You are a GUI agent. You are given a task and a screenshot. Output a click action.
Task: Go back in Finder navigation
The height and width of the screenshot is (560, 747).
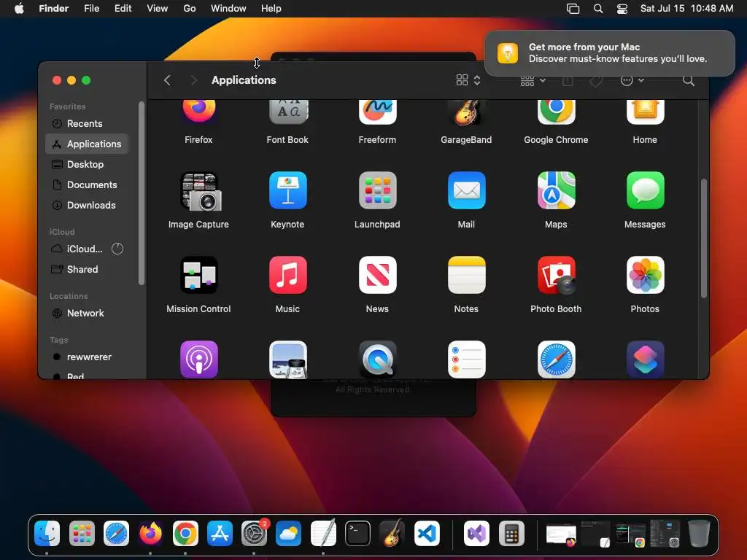(x=167, y=80)
